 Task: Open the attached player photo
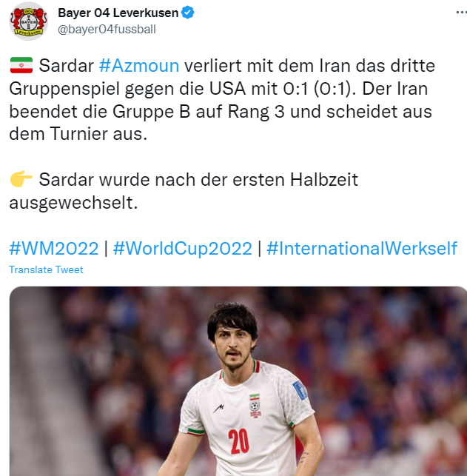click(x=238, y=381)
